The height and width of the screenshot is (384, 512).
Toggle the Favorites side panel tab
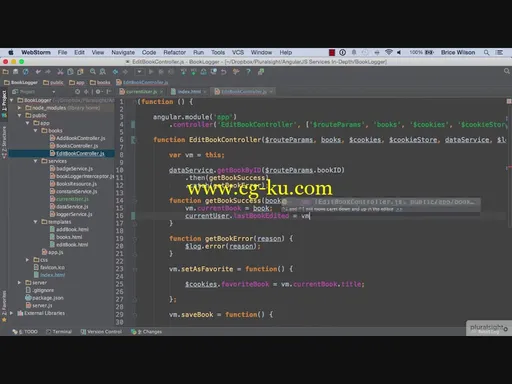coord(4,305)
